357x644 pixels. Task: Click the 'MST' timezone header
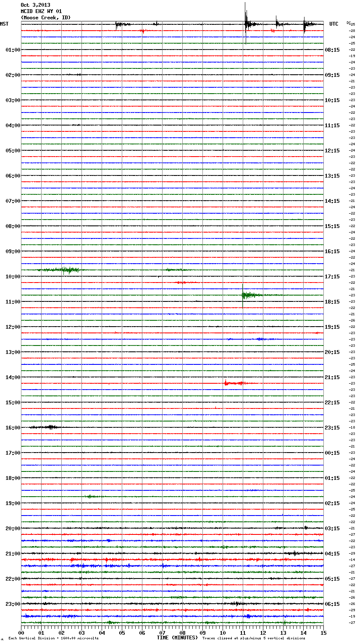[x=4, y=24]
